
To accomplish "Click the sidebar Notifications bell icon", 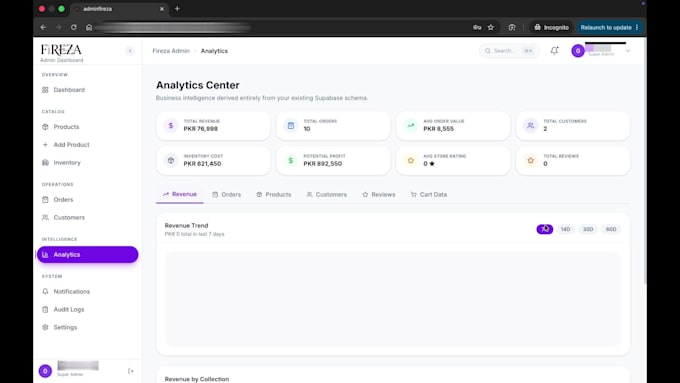I will (45, 291).
